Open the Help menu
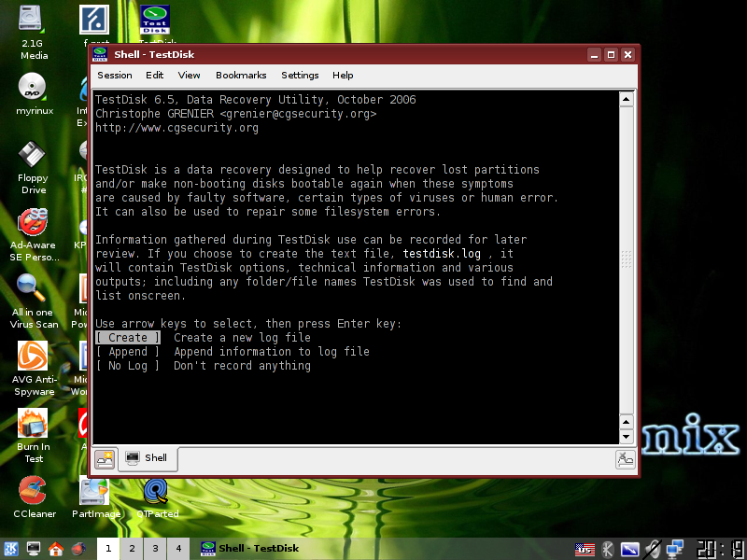Screen dimensions: 747x560 pyautogui.click(x=343, y=76)
